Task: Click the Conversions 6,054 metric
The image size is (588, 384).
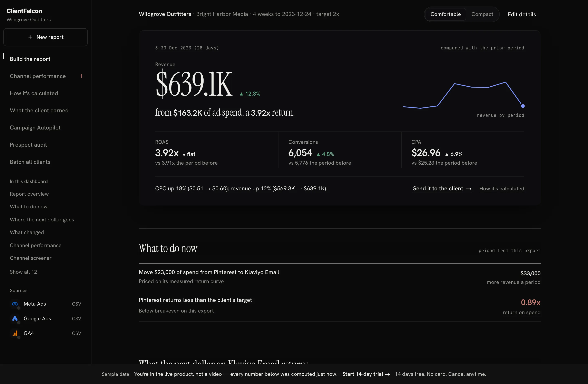Action: (x=300, y=153)
